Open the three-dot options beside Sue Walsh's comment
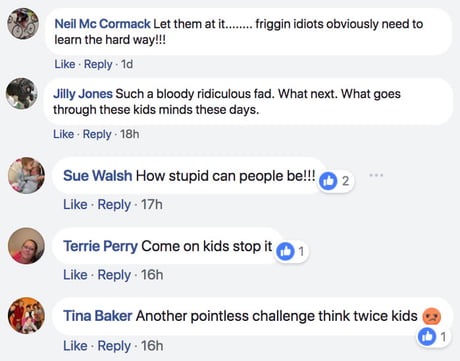The width and height of the screenshot is (460, 361). click(376, 175)
